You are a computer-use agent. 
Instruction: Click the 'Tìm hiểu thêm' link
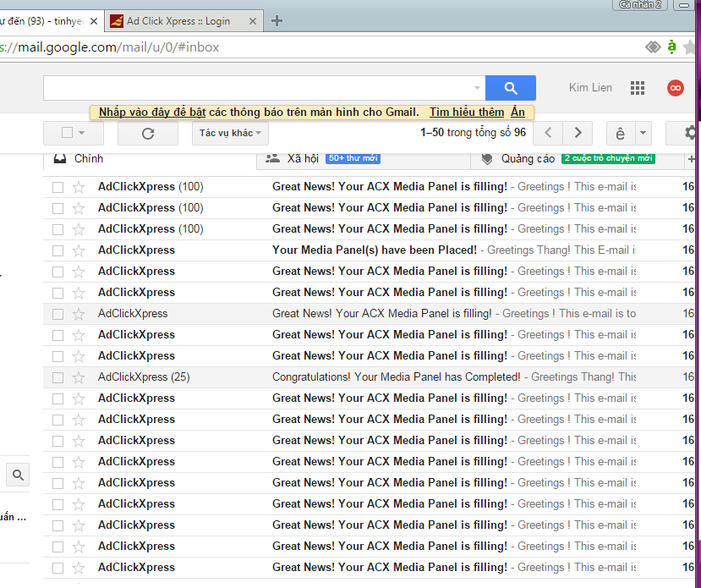pyautogui.click(x=466, y=113)
